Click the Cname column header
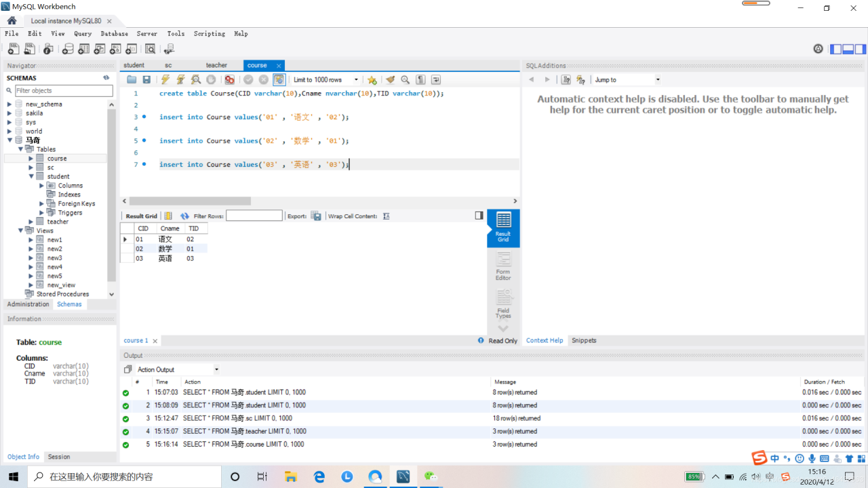 tap(170, 228)
